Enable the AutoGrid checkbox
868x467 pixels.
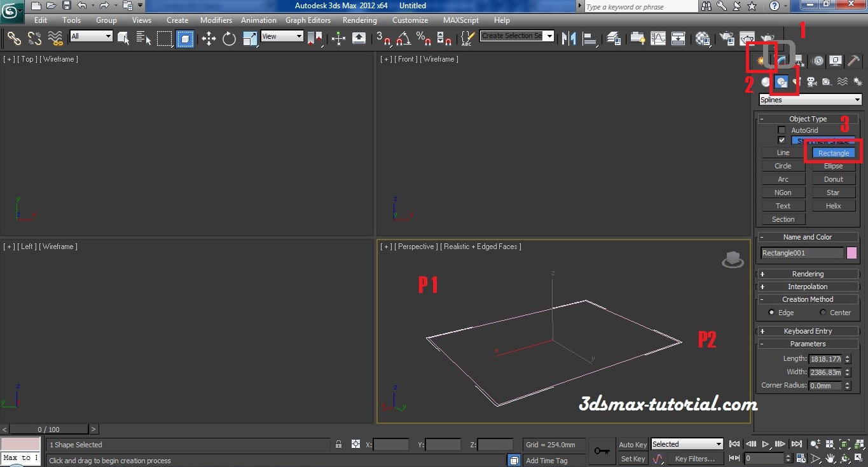(x=781, y=130)
